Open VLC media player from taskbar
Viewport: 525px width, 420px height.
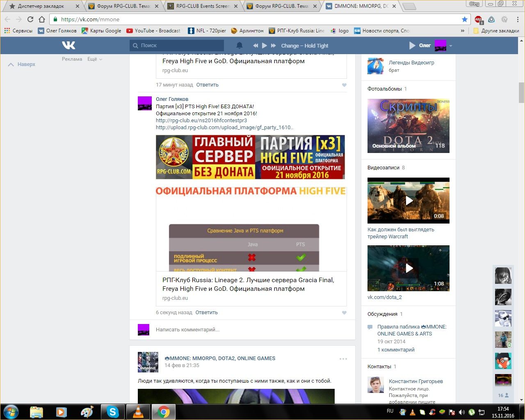(x=139, y=412)
